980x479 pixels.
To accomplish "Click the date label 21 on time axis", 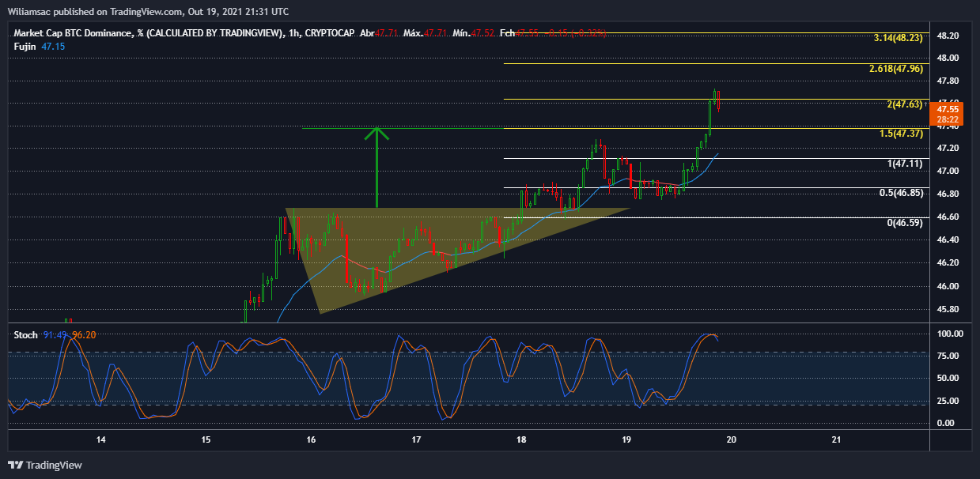I will [837, 440].
